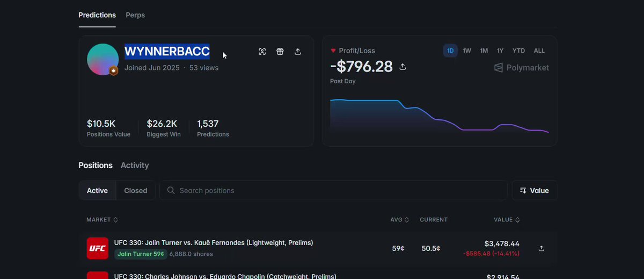This screenshot has height=279, width=644.
Task: Click the 53 views text
Action: (x=204, y=68)
